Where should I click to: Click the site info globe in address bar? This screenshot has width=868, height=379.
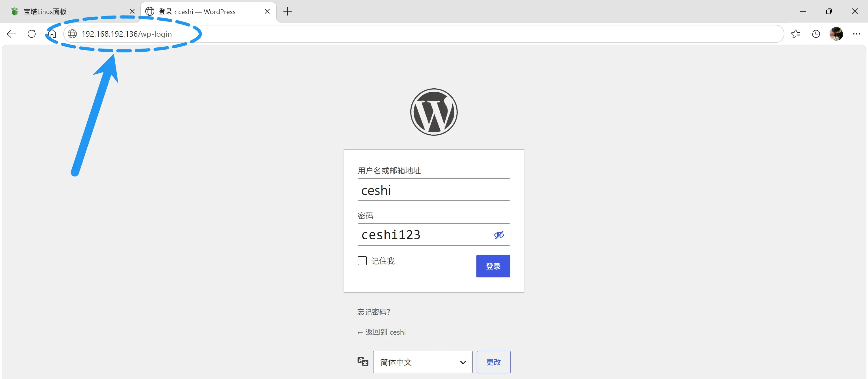point(72,34)
